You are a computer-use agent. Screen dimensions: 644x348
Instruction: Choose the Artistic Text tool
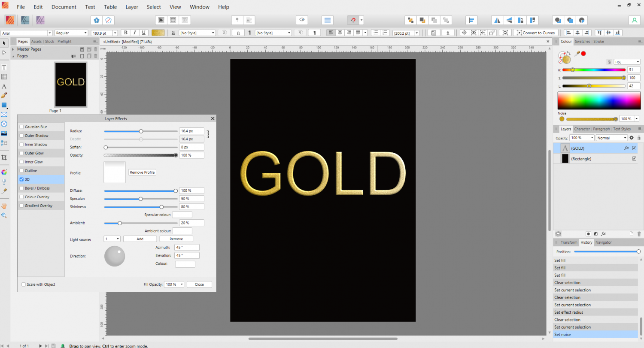[x=4, y=86]
